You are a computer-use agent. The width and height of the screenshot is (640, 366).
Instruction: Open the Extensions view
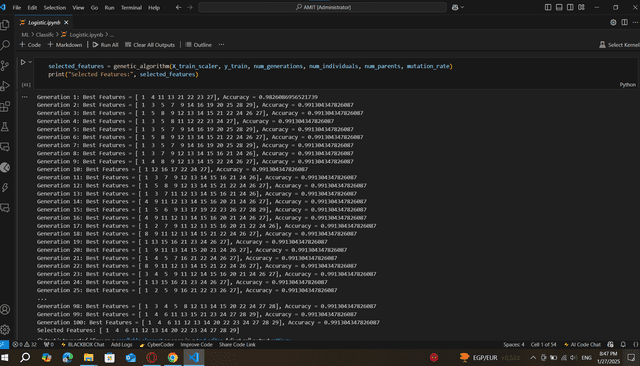click(x=5, y=106)
